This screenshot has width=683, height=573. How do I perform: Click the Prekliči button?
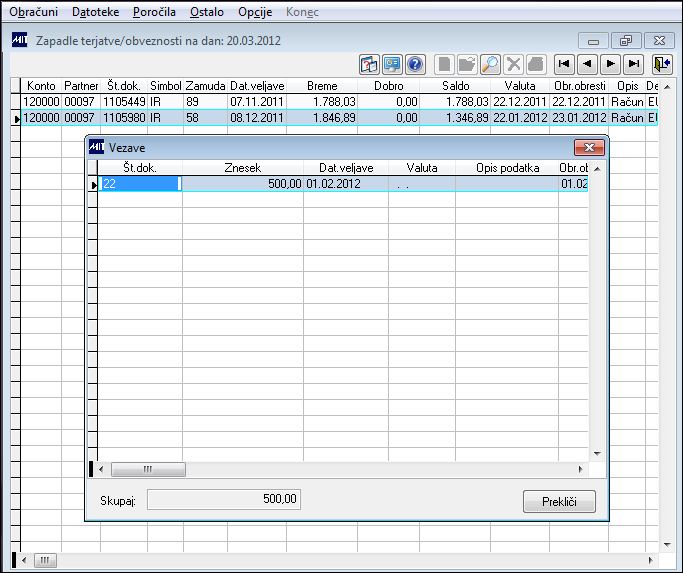(x=559, y=502)
